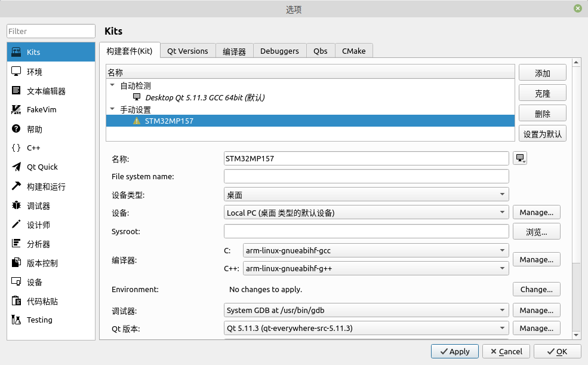Switch to the Debuggers tab
The height and width of the screenshot is (365, 588).
(280, 51)
